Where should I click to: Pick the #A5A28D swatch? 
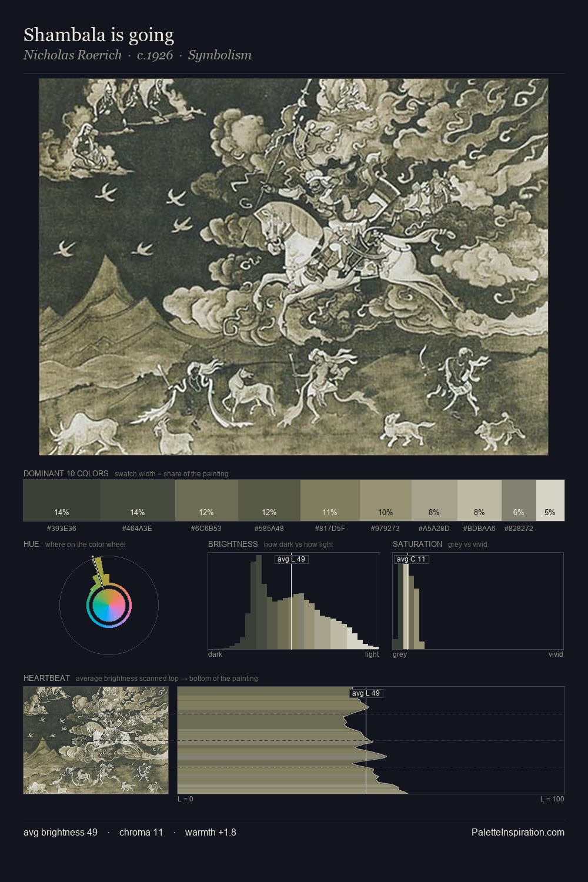(435, 500)
